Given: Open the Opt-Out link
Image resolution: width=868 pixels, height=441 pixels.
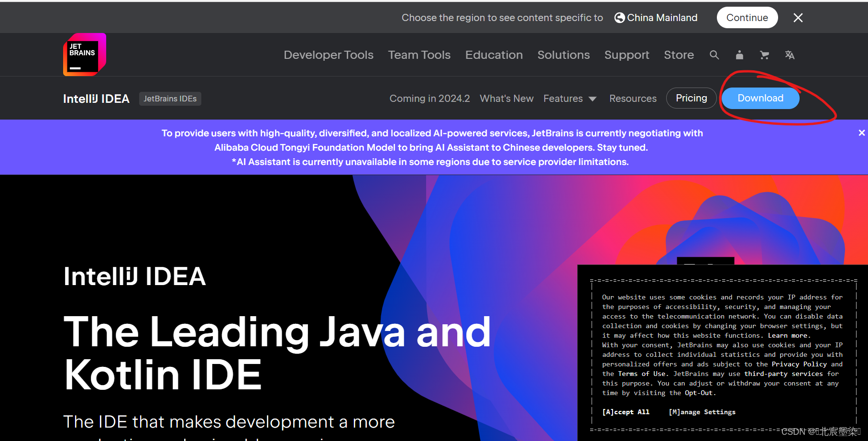Looking at the screenshot, I should click(x=699, y=393).
